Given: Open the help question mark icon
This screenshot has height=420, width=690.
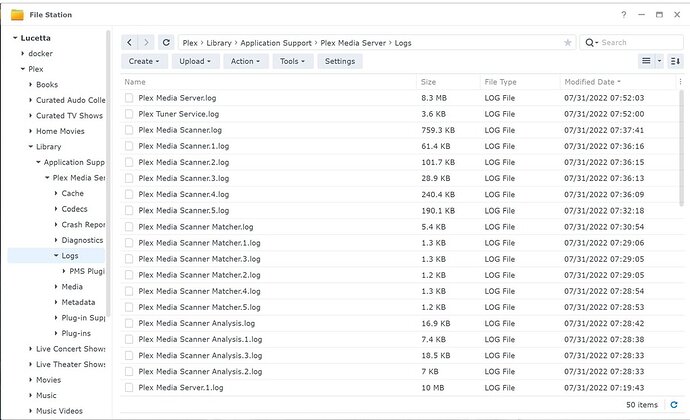Looking at the screenshot, I should click(x=624, y=15).
